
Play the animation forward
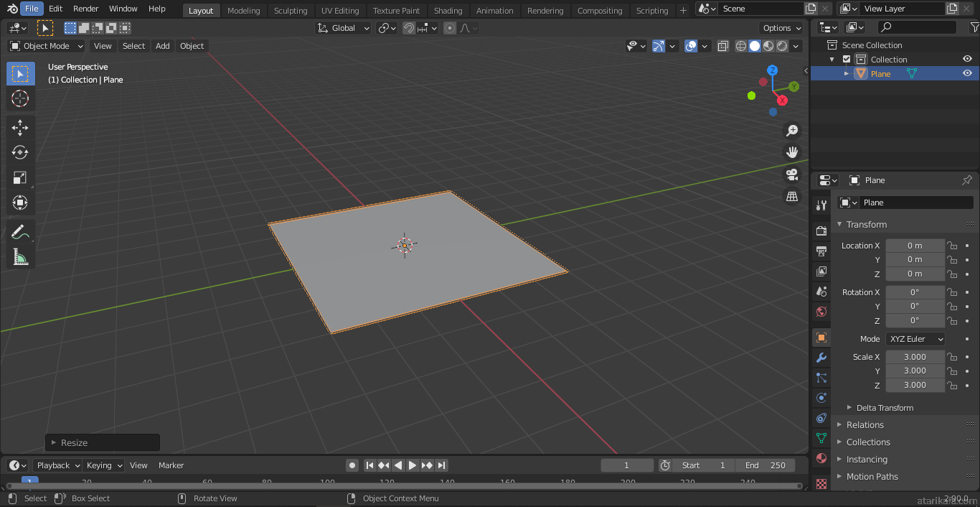pyautogui.click(x=413, y=465)
